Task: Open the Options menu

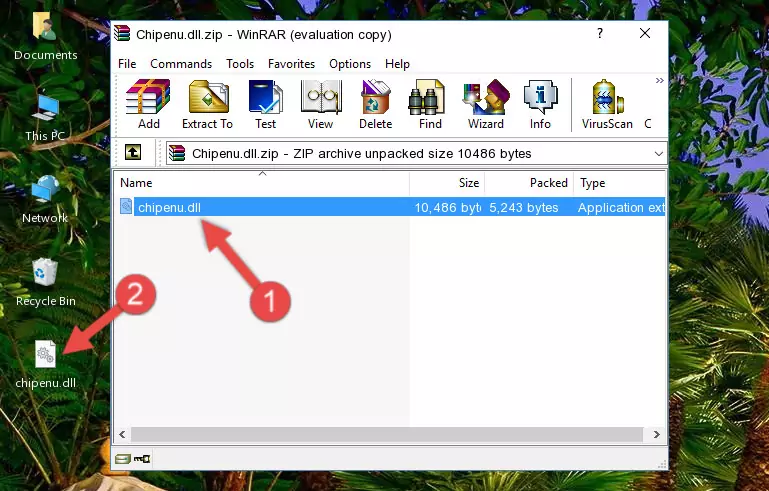Action: (x=350, y=64)
